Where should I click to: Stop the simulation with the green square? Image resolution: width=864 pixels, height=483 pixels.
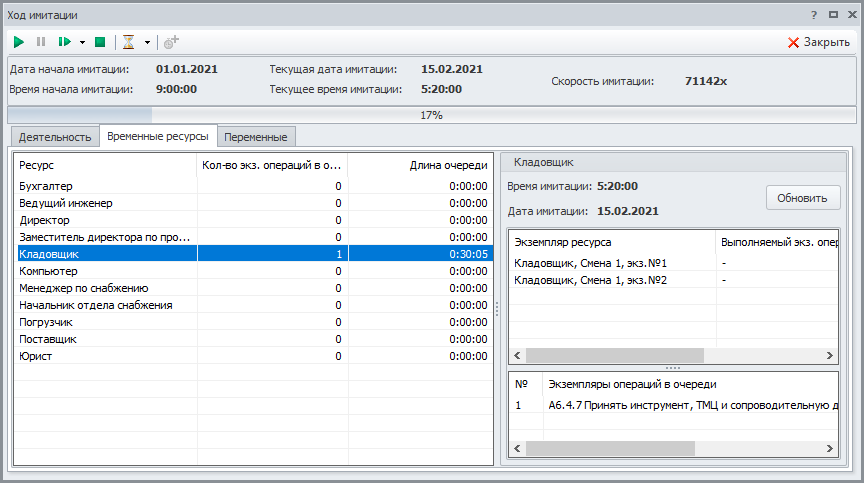100,42
